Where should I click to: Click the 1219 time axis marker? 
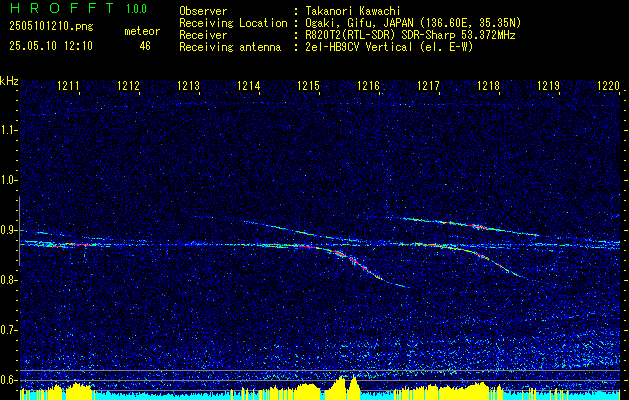[549, 85]
